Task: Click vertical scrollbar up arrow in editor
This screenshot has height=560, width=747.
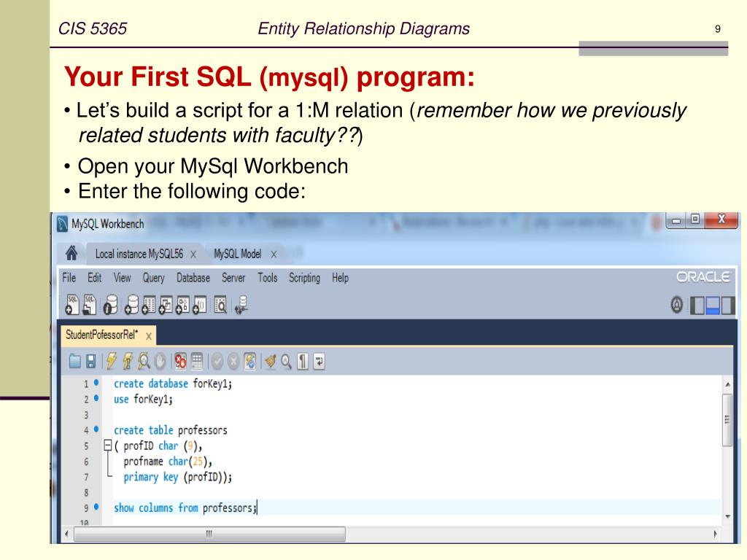Action: [727, 384]
